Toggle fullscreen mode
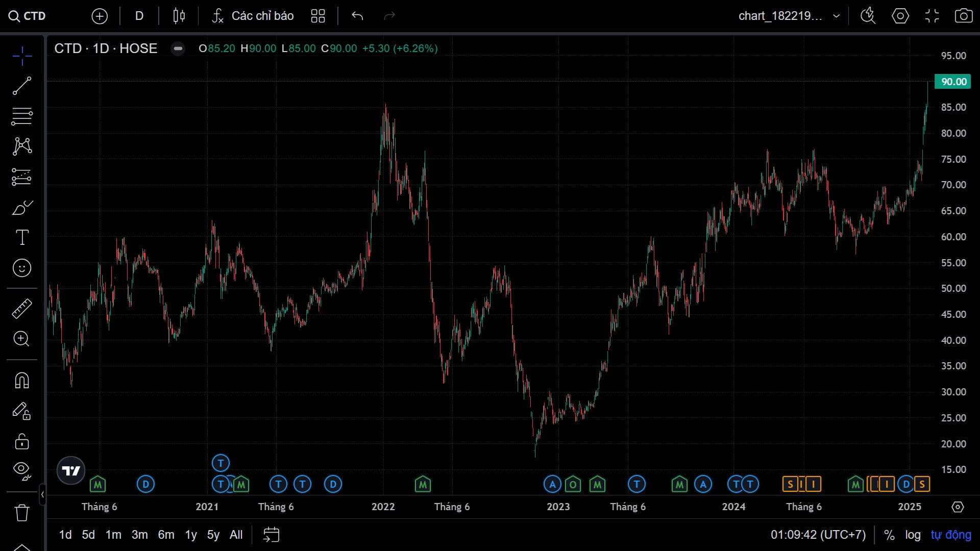 coord(932,16)
